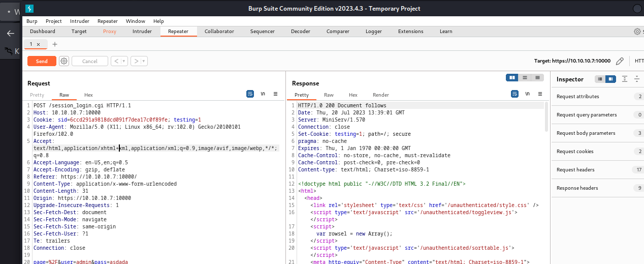The image size is (644, 264).
Task: Click the Burp Suite logo icon in title bar
Action: point(30,8)
